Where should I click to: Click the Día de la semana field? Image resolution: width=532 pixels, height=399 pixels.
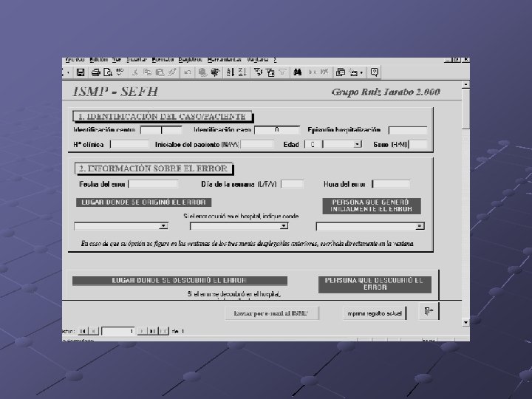point(292,184)
